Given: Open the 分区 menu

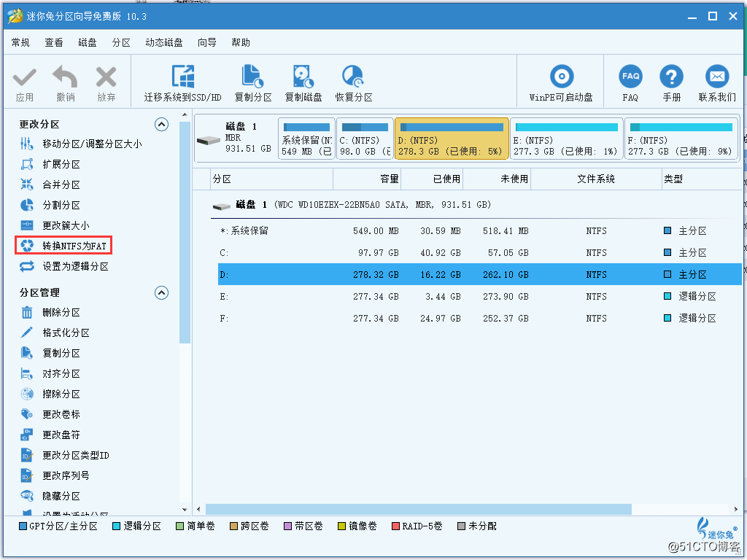Looking at the screenshot, I should pos(121,43).
